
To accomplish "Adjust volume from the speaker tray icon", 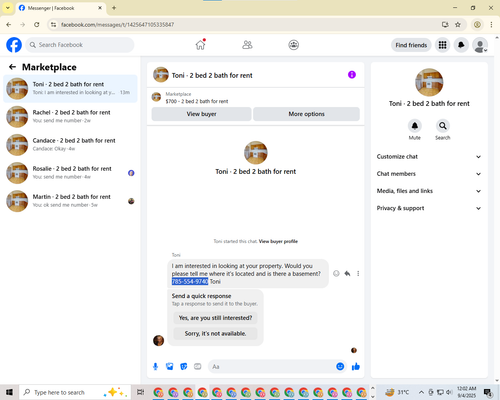I will (x=449, y=392).
